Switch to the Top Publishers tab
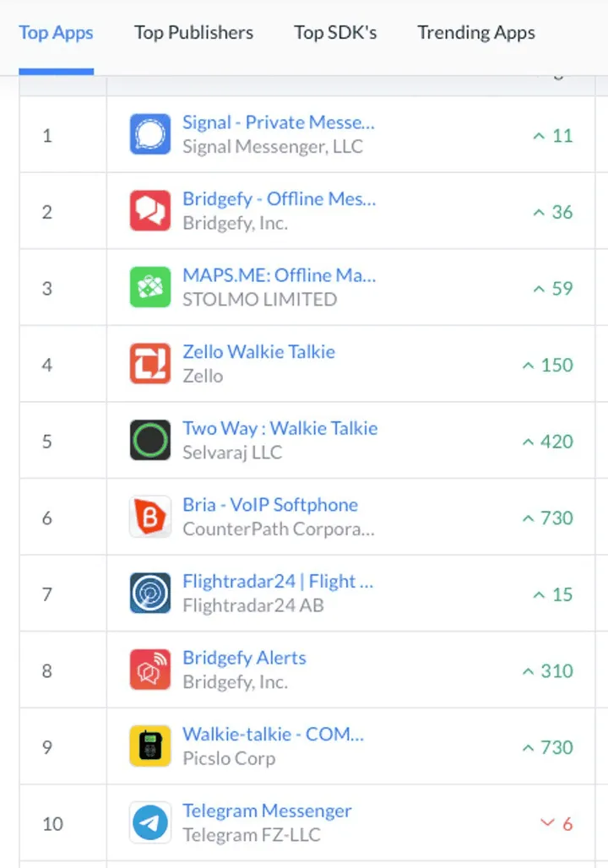The height and width of the screenshot is (868, 608). (193, 34)
